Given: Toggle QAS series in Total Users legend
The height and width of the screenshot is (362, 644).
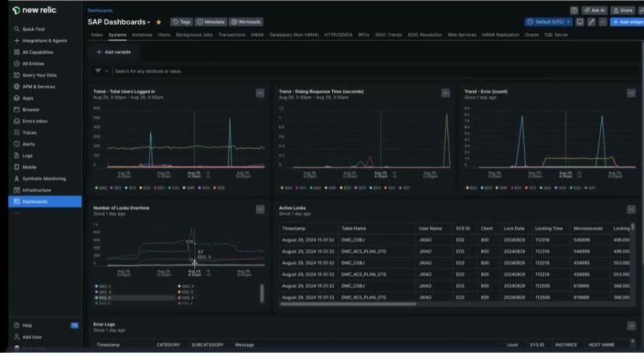Looking at the screenshot, I should 101,187.
